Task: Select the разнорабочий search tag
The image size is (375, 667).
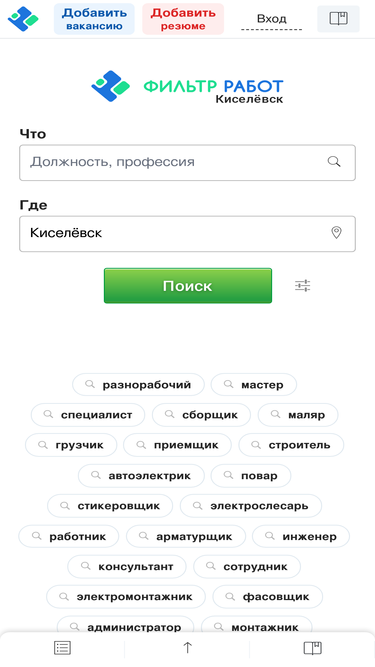Action: coord(138,385)
